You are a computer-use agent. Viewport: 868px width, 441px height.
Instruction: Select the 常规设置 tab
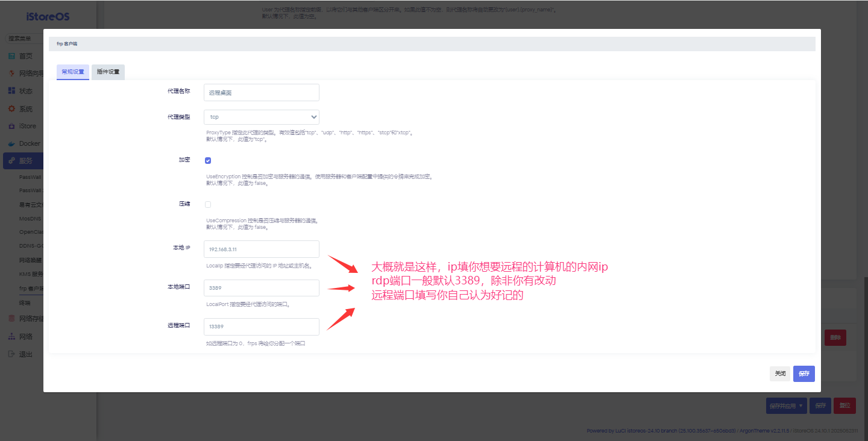73,72
